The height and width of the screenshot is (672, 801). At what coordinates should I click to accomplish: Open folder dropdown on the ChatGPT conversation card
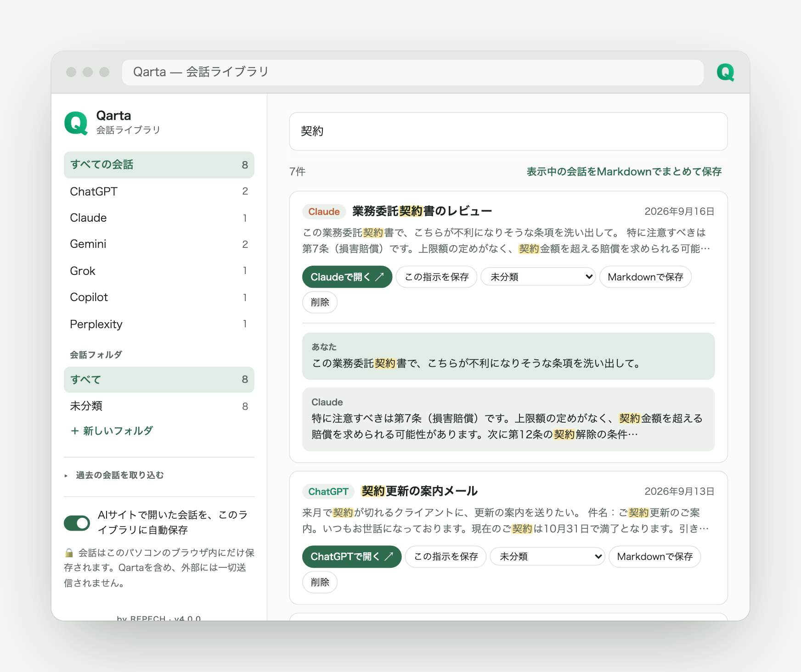[x=547, y=556]
